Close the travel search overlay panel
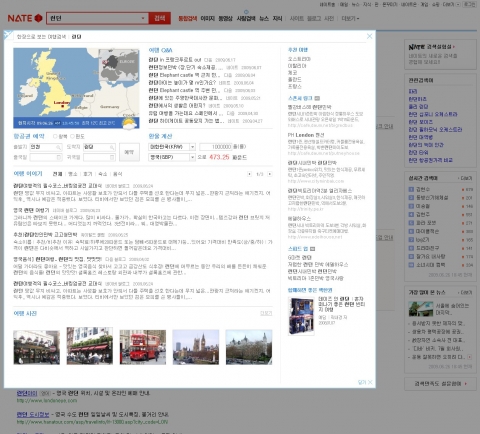Image resolution: width=480 pixels, height=434 pixels. 369,36
